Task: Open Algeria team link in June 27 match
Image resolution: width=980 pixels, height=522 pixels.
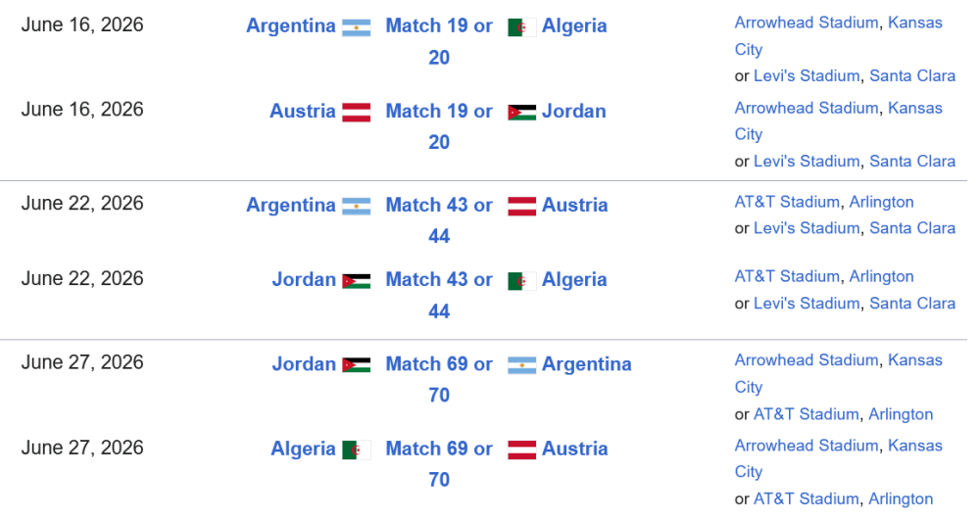Action: pyautogui.click(x=303, y=449)
